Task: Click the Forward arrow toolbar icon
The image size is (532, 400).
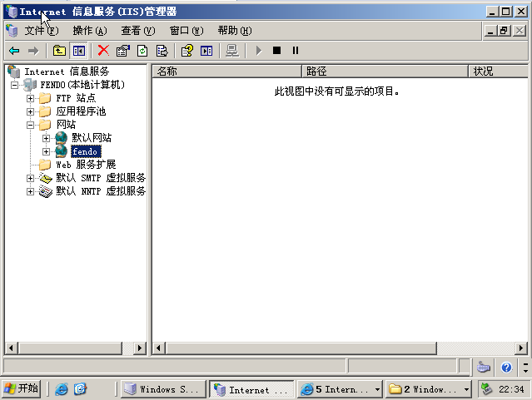Action: point(33,51)
